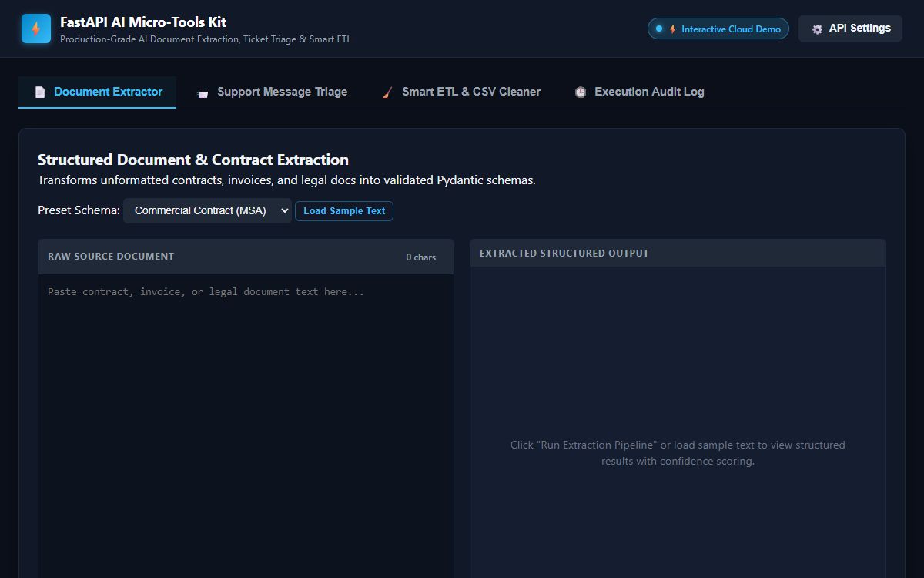Click the Preset Schema label
Image resolution: width=924 pixels, height=578 pixels.
(79, 210)
